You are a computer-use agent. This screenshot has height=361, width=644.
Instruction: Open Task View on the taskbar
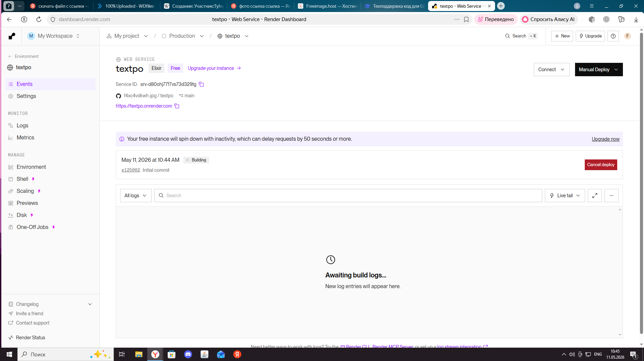click(122, 354)
